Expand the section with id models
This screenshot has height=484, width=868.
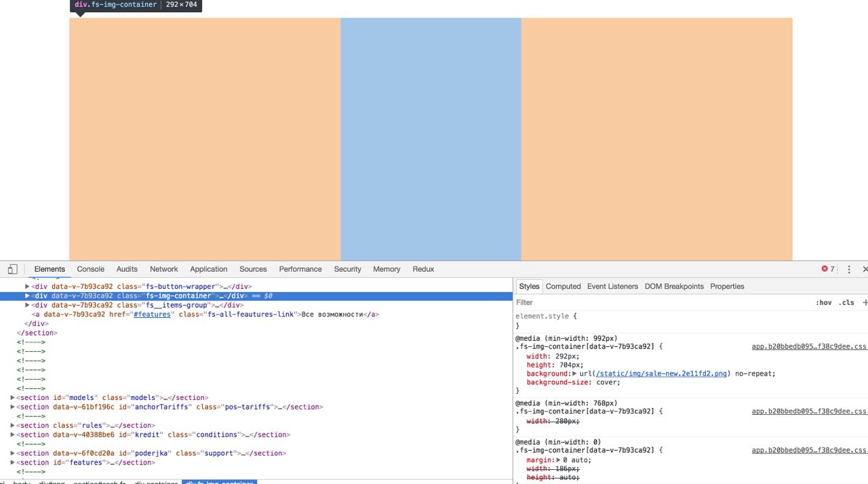tap(13, 398)
